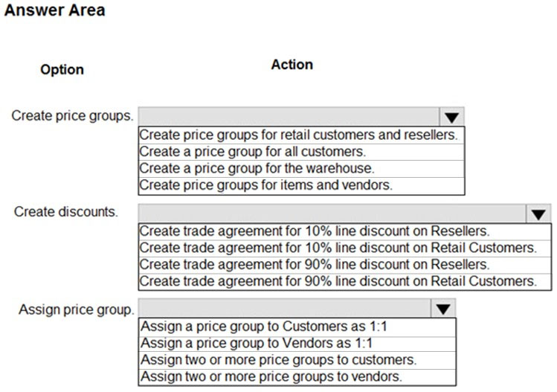This screenshot has width=557, height=392.
Task: Select 'Assign two or more price groups to vendors'
Action: click(x=297, y=376)
